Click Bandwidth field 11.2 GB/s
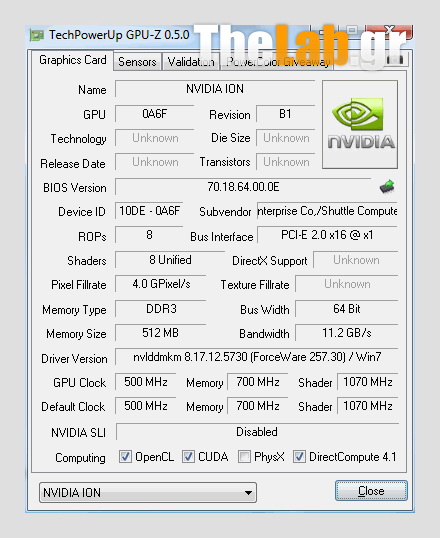440x538 pixels. tap(347, 333)
